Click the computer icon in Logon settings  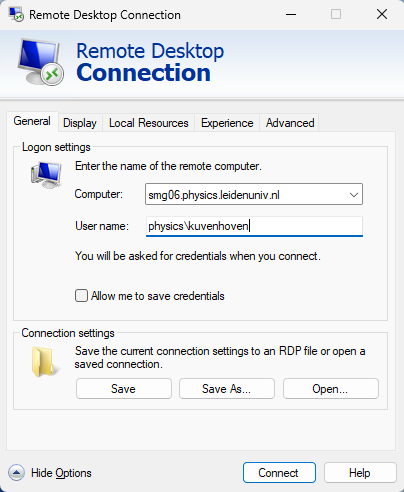point(46,175)
